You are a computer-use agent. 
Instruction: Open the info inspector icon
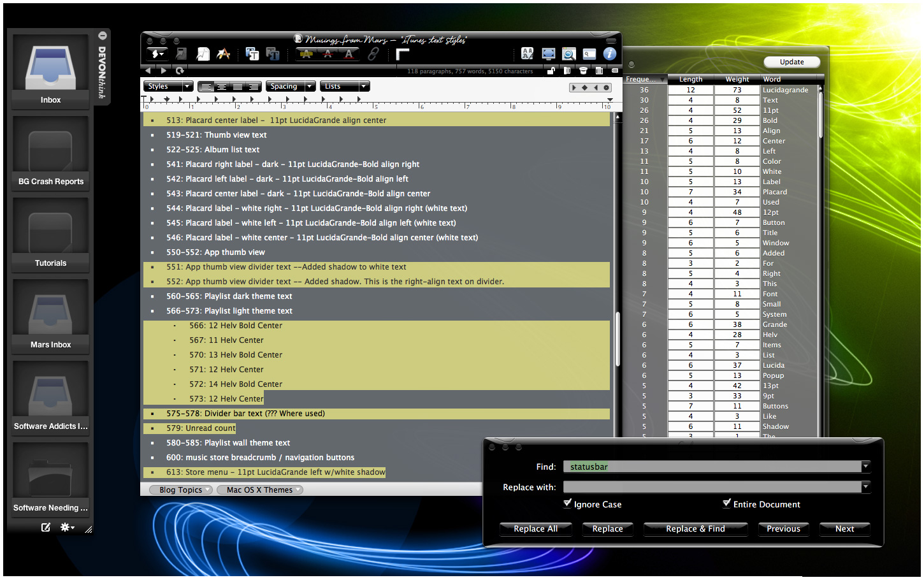(610, 54)
